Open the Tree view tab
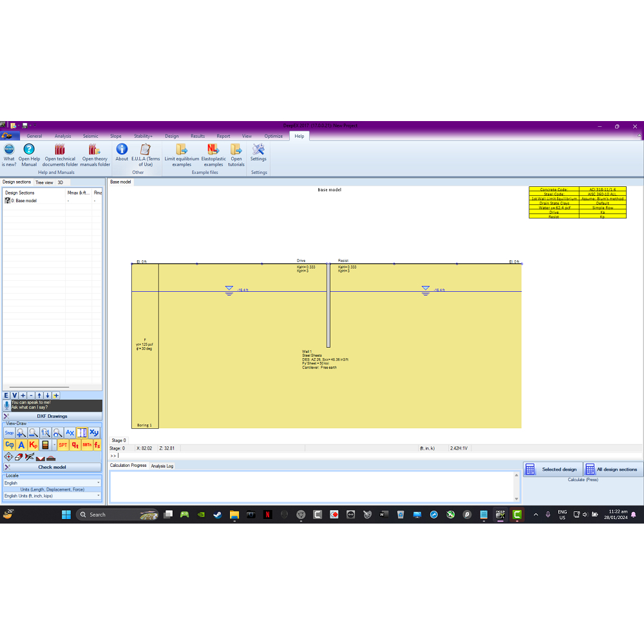Viewport: 644px width, 644px height. click(x=44, y=182)
